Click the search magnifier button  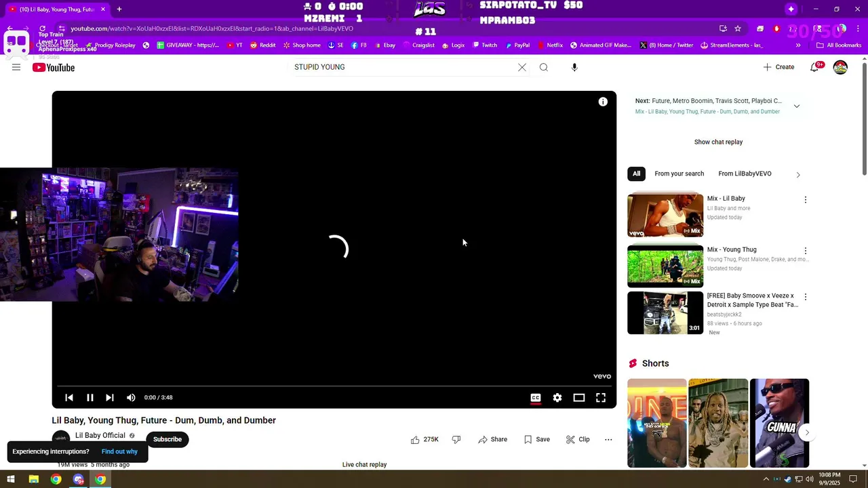tap(544, 67)
